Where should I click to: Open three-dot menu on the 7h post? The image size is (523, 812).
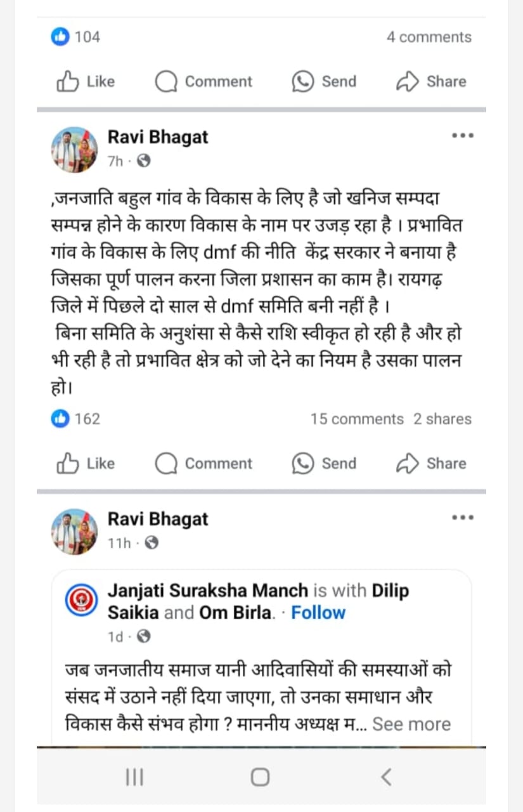[462, 136]
